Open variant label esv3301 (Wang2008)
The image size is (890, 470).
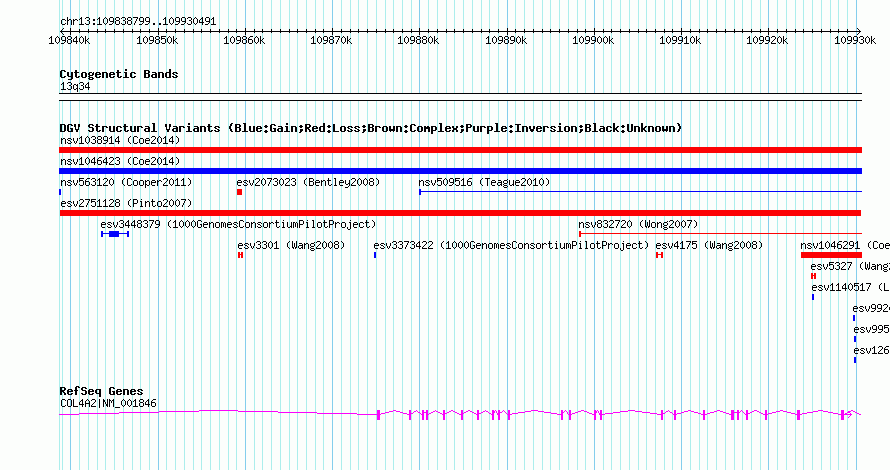[x=291, y=245]
